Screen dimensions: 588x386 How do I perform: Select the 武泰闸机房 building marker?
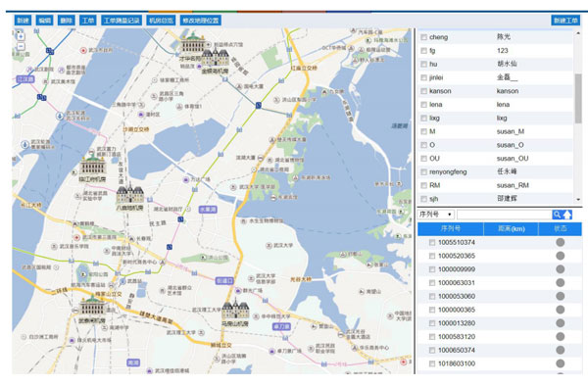[x=92, y=306]
